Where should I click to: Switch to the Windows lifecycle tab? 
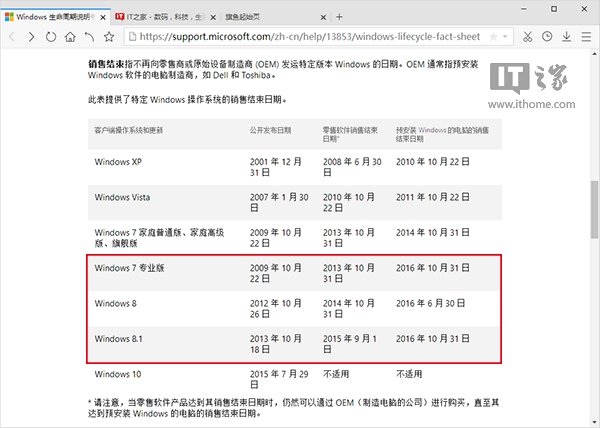(54, 17)
